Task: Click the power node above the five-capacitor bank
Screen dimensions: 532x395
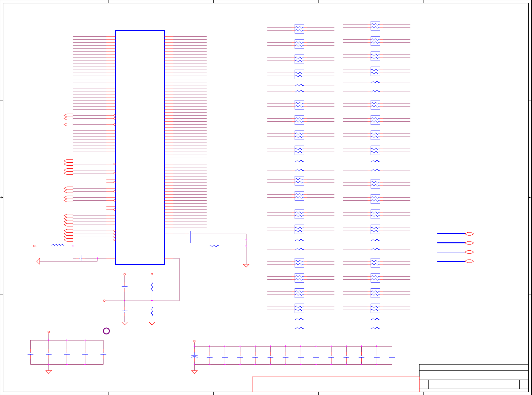Action: click(x=49, y=332)
